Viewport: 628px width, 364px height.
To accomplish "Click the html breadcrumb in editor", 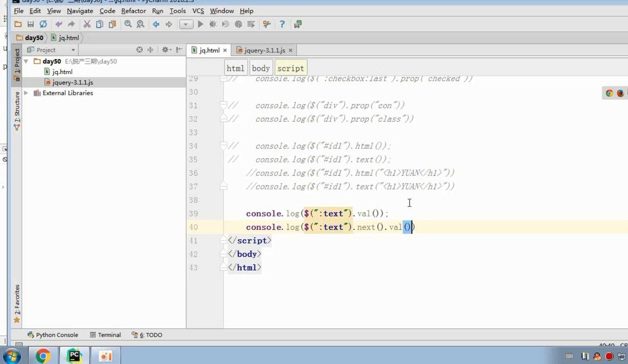I will pos(235,68).
